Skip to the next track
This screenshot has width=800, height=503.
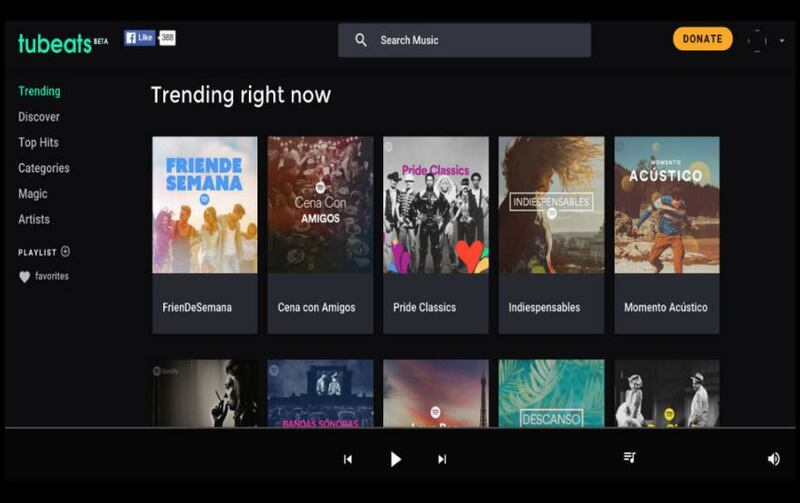click(x=442, y=459)
